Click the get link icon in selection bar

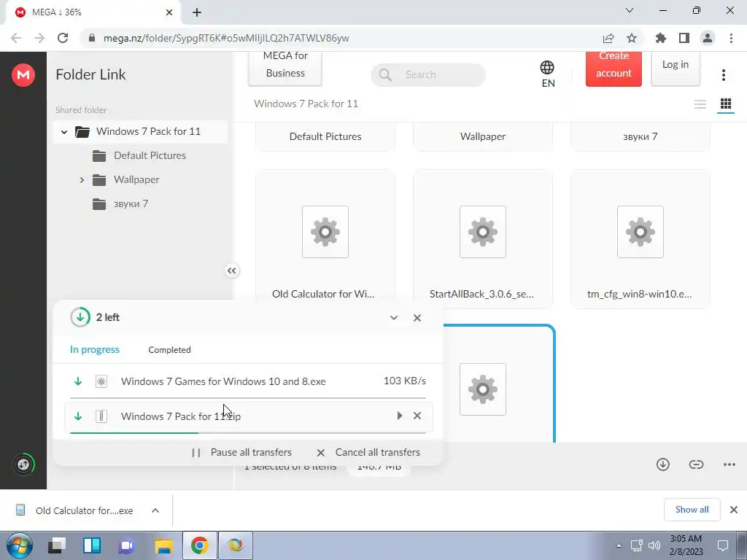click(696, 464)
